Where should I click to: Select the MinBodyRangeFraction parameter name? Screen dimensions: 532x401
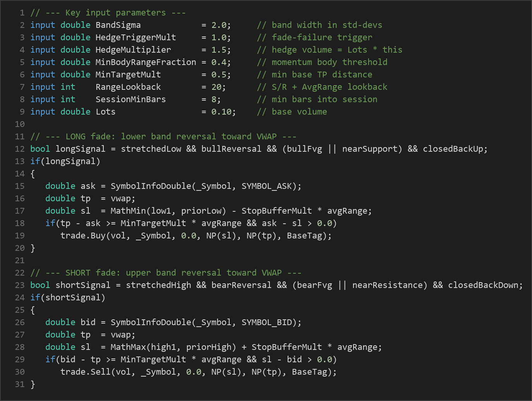pyautogui.click(x=146, y=62)
